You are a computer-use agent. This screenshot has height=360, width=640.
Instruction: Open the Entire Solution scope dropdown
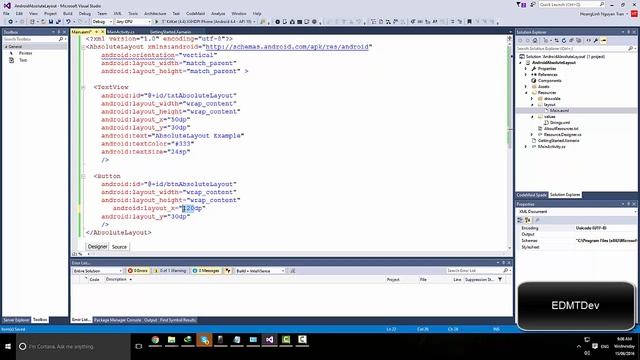coord(98,271)
